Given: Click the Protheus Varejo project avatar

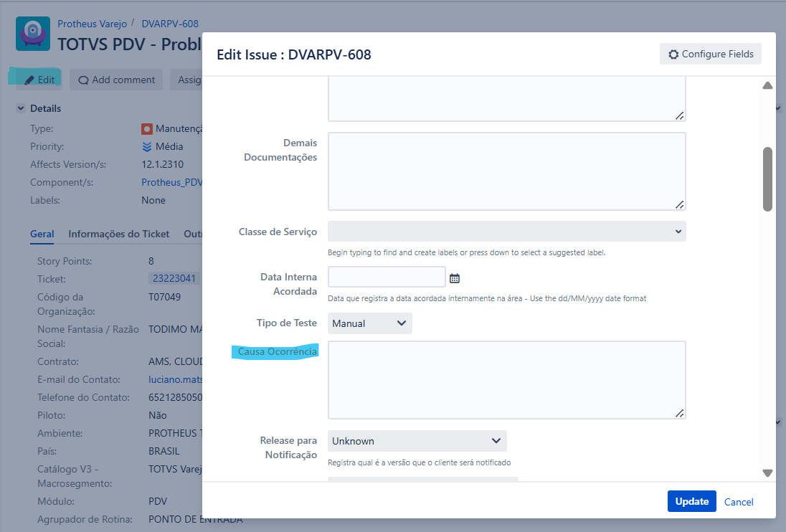Looking at the screenshot, I should (x=33, y=34).
